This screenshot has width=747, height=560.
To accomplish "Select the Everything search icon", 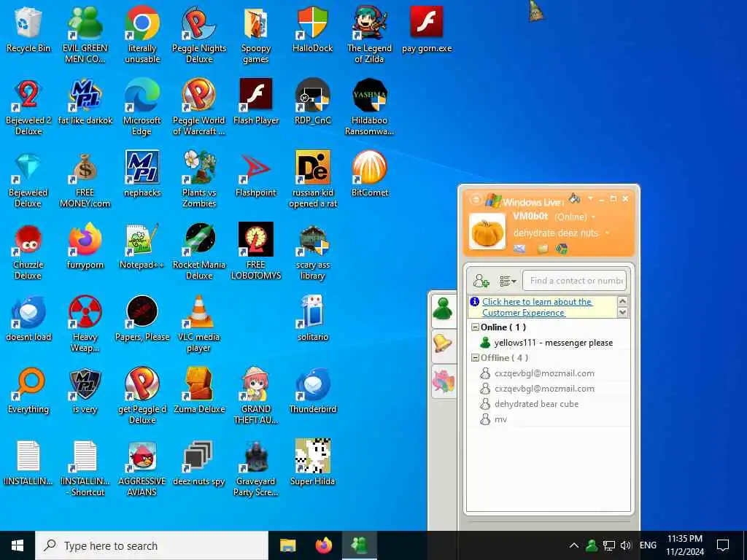I will click(28, 391).
